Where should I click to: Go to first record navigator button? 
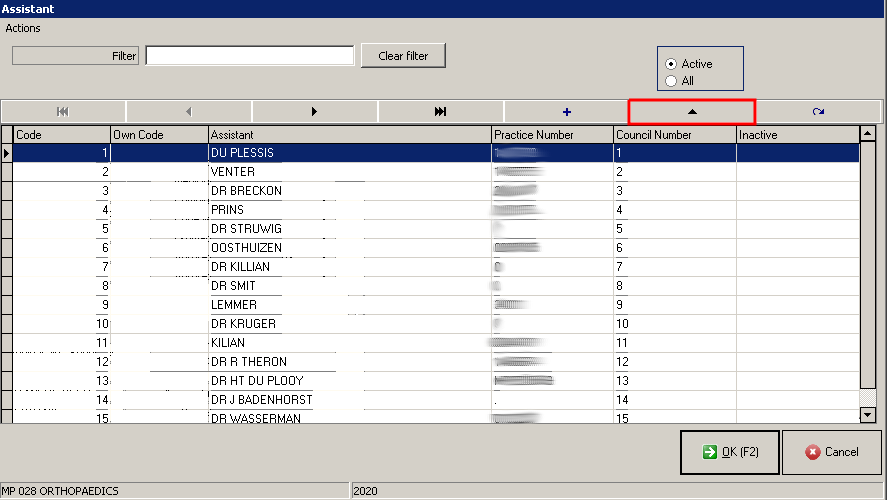pyautogui.click(x=63, y=112)
